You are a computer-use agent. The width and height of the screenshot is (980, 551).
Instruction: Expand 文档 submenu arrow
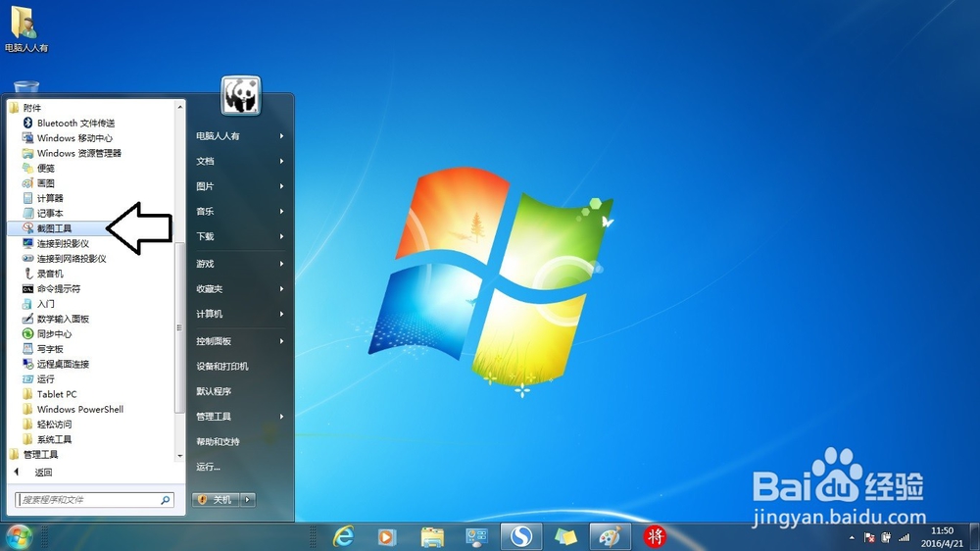282,161
